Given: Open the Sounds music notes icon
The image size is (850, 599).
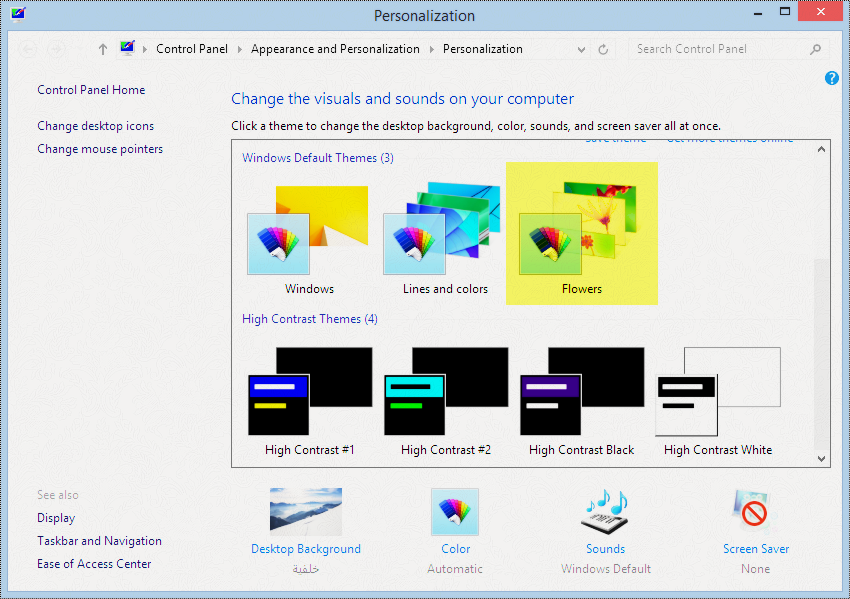Looking at the screenshot, I should (x=606, y=512).
